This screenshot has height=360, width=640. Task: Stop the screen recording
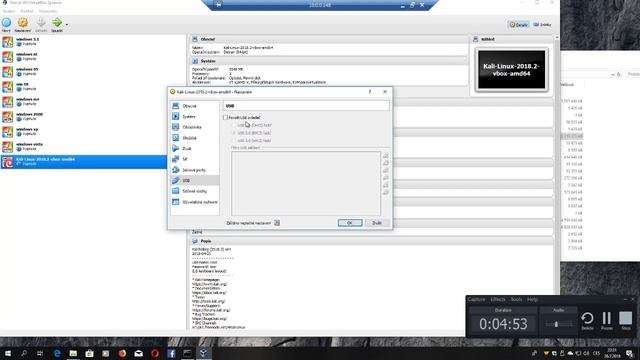tap(626, 321)
